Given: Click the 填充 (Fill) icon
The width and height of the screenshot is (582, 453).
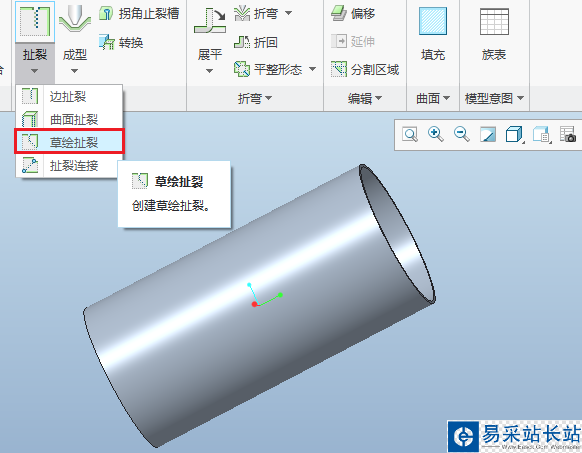Looking at the screenshot, I should (433, 22).
